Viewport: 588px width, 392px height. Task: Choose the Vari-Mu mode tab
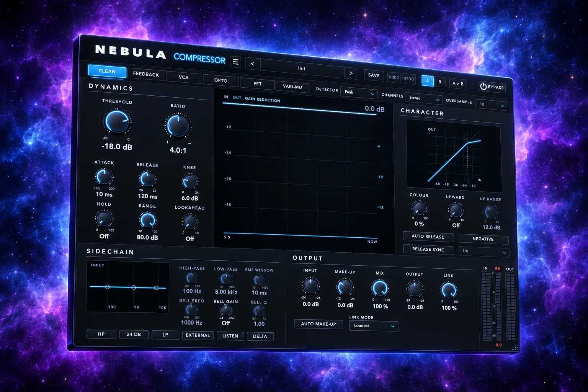pos(292,87)
